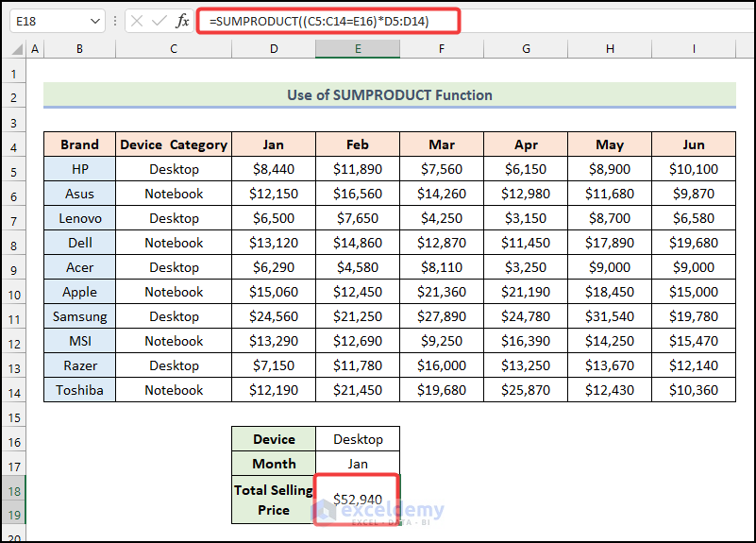Select column E header
Viewport: 756px width, 543px height.
coord(358,49)
